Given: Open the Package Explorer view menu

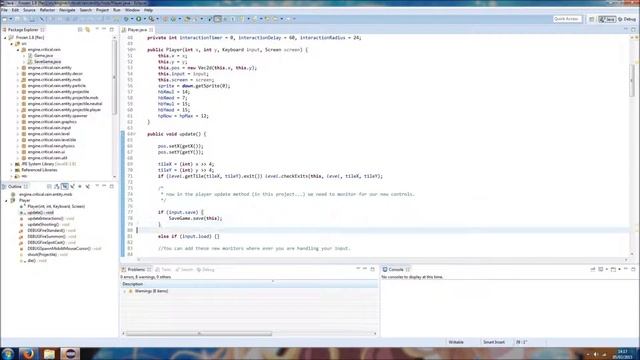Looking at the screenshot, I should [97, 30].
